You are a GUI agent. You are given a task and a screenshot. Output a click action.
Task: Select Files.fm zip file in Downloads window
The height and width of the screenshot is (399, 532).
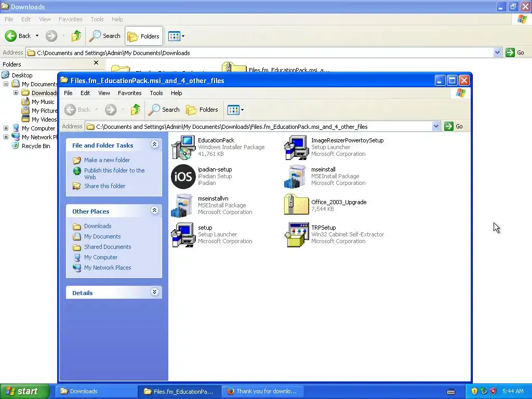tap(275, 68)
